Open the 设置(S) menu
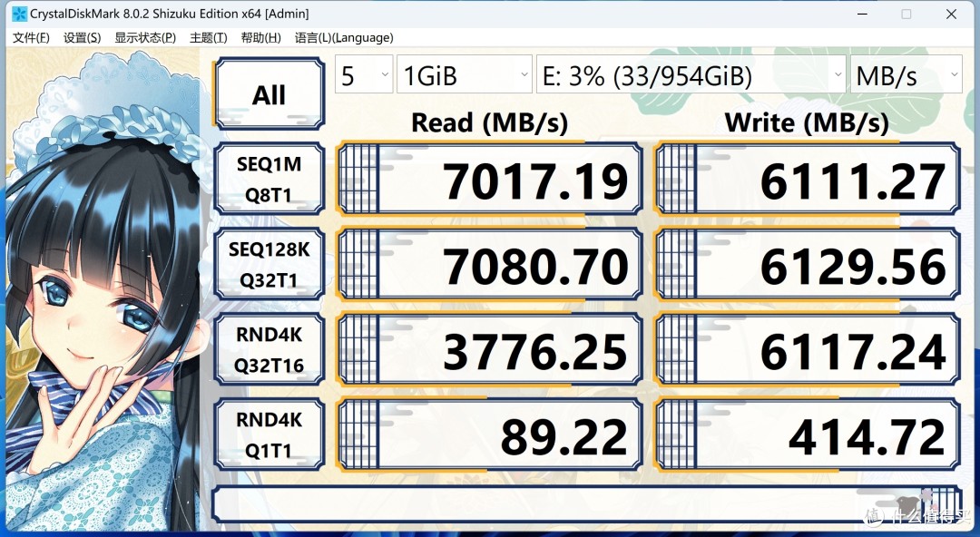 click(x=82, y=37)
